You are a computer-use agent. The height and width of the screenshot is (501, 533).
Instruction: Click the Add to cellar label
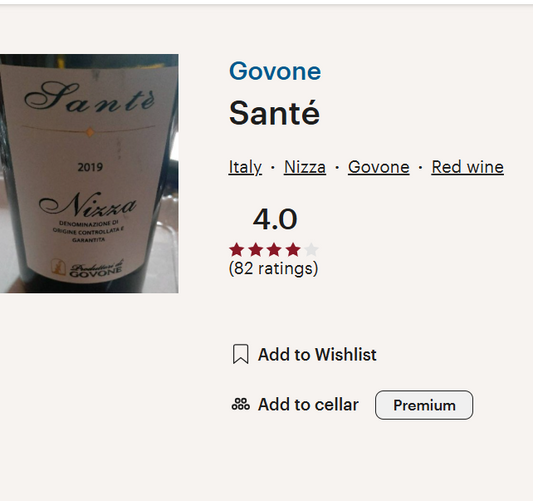(308, 404)
